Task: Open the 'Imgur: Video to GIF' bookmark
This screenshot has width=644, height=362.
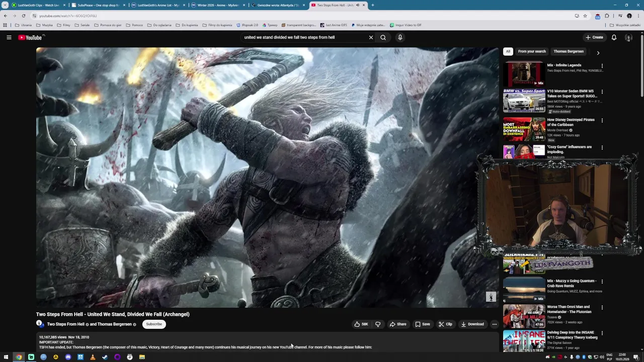Action: (406, 25)
